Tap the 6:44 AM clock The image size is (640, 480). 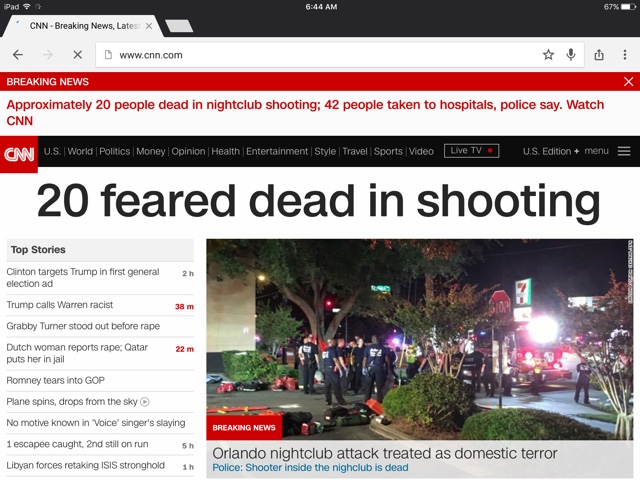(x=321, y=7)
